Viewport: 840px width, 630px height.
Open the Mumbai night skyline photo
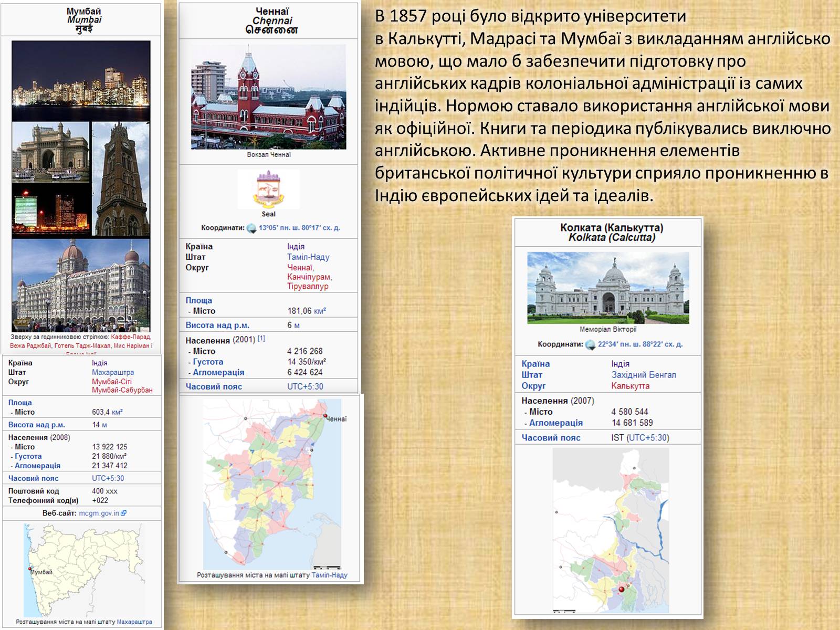(x=81, y=81)
